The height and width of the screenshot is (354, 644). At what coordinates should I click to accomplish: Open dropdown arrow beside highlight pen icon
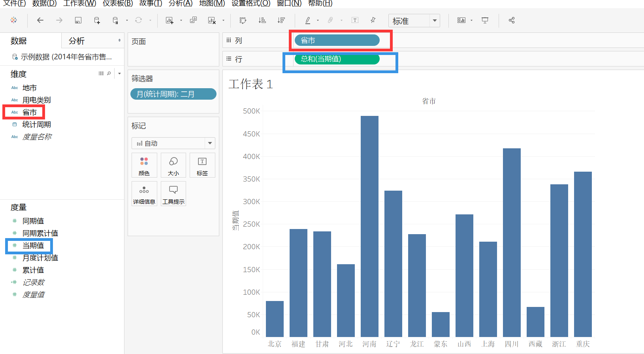pyautogui.click(x=318, y=20)
